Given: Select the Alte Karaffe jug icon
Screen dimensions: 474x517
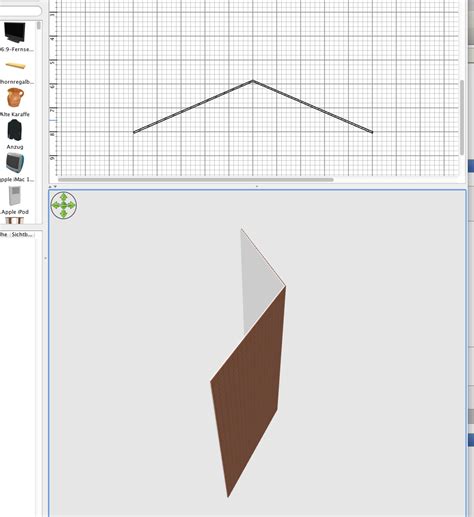Looking at the screenshot, I should pos(15,97).
